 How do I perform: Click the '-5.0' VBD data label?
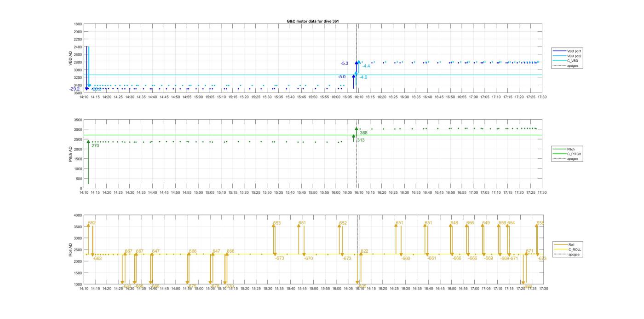[x=342, y=77]
